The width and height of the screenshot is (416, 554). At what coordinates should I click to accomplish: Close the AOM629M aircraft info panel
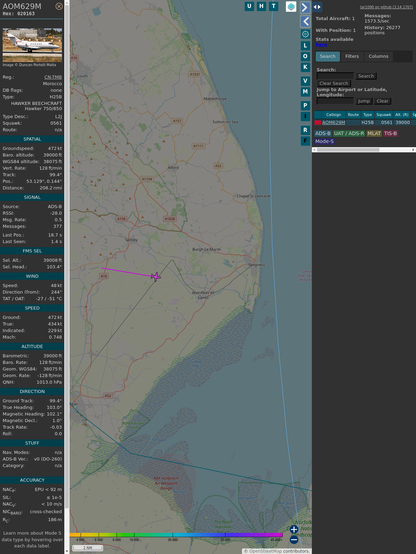point(59,6)
